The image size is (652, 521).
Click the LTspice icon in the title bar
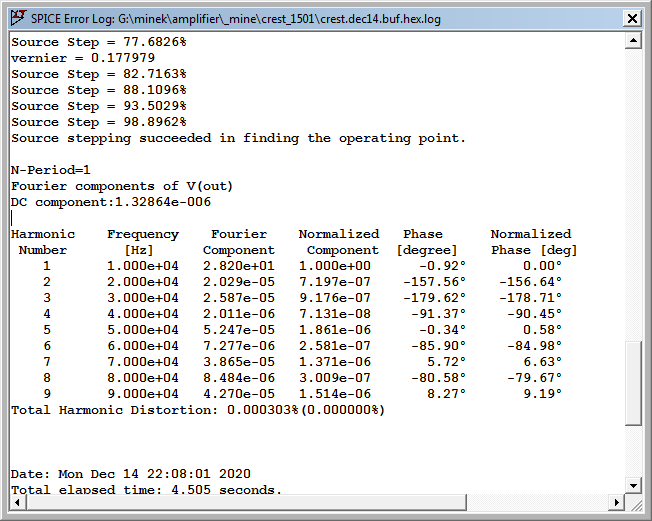click(19, 18)
